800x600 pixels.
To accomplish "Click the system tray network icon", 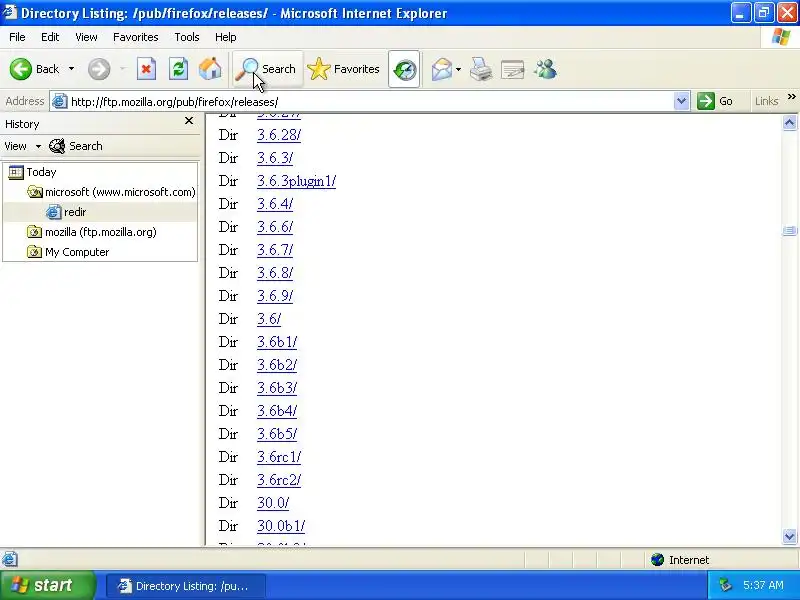I will [726, 585].
